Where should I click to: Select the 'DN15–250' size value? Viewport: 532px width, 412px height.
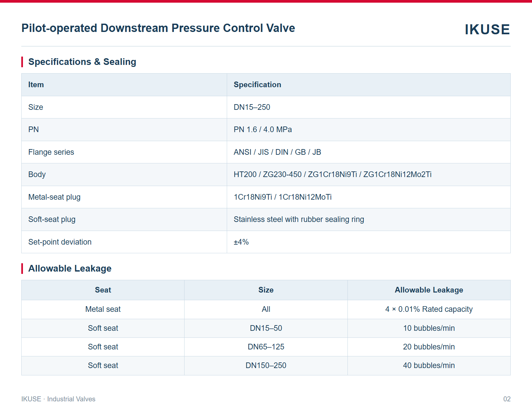252,107
